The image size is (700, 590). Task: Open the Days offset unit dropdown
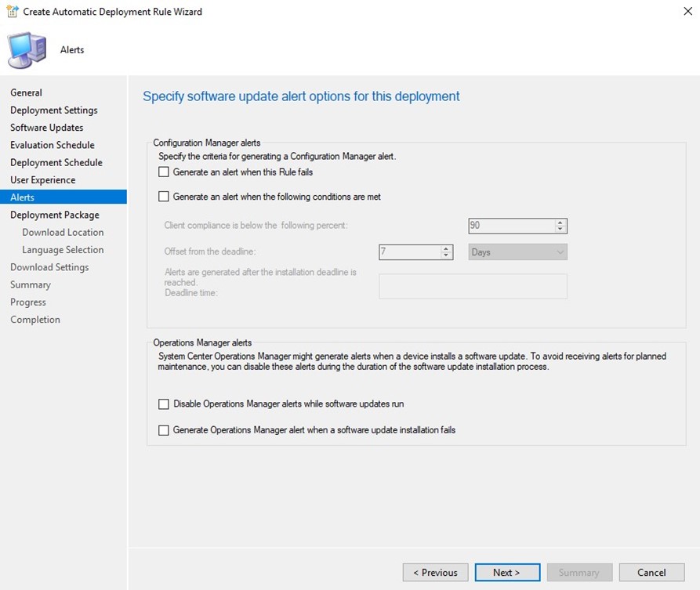pyautogui.click(x=518, y=252)
